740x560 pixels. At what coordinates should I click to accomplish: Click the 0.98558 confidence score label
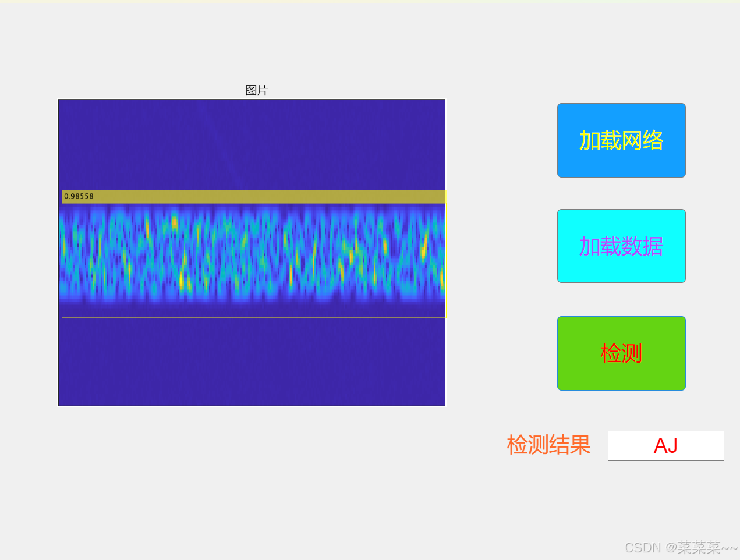[79, 196]
